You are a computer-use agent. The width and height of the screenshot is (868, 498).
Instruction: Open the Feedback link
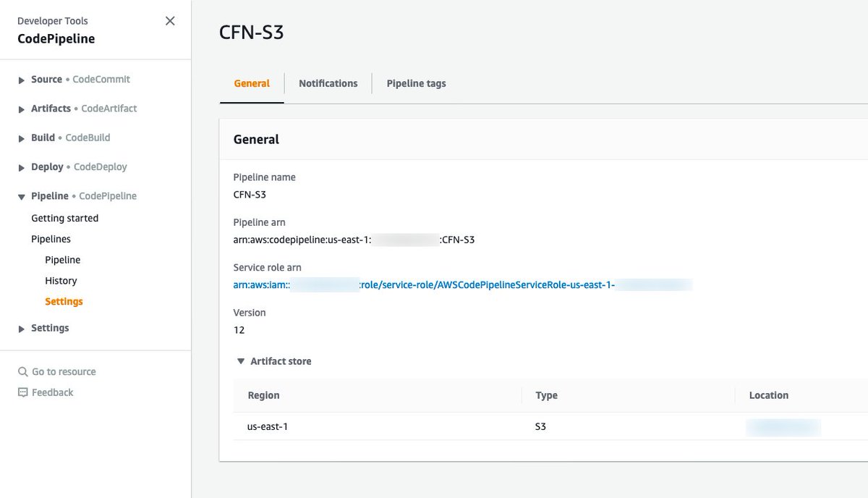(52, 392)
